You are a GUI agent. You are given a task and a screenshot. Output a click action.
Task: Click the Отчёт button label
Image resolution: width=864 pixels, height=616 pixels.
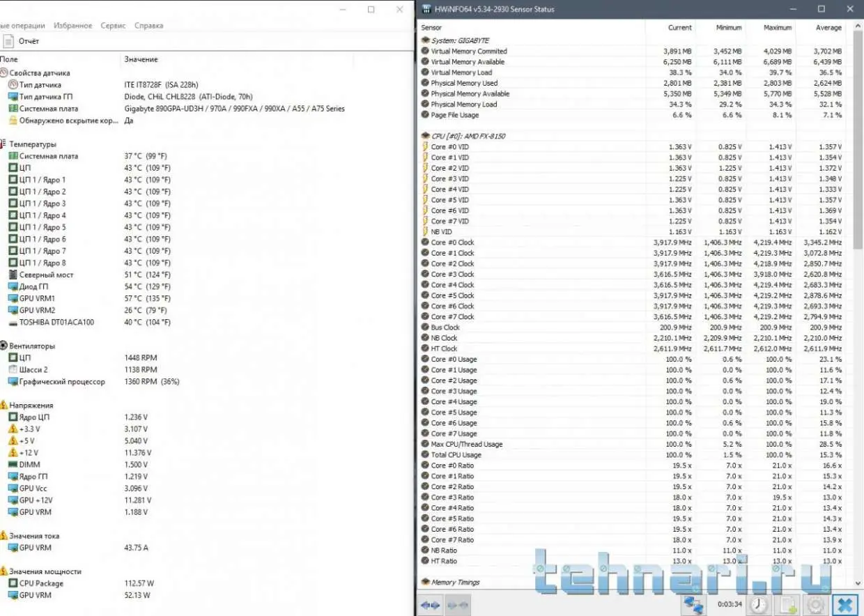click(29, 41)
